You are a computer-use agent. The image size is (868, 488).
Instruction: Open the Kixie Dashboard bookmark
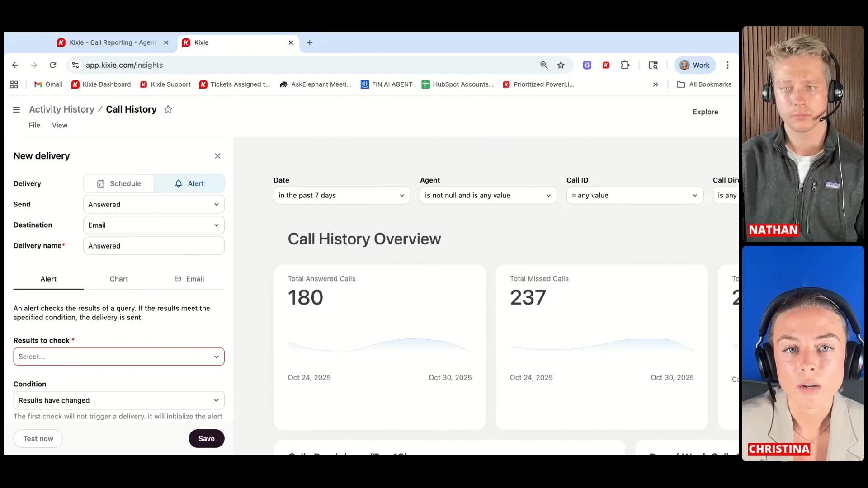point(101,84)
